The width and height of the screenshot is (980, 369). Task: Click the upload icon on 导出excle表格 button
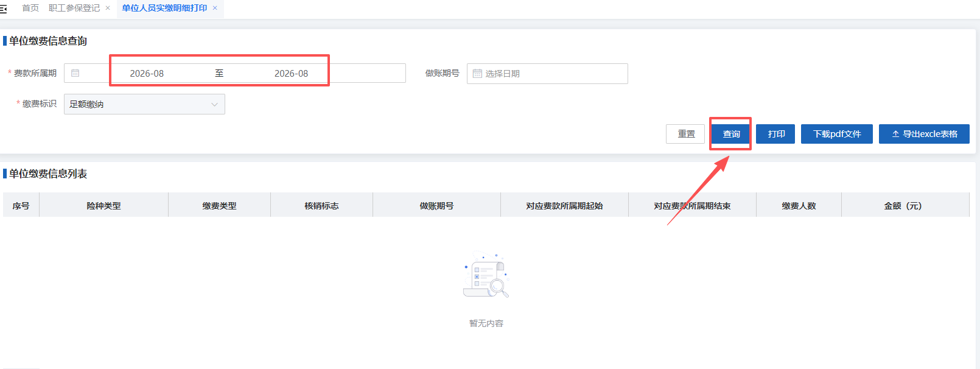coord(895,134)
